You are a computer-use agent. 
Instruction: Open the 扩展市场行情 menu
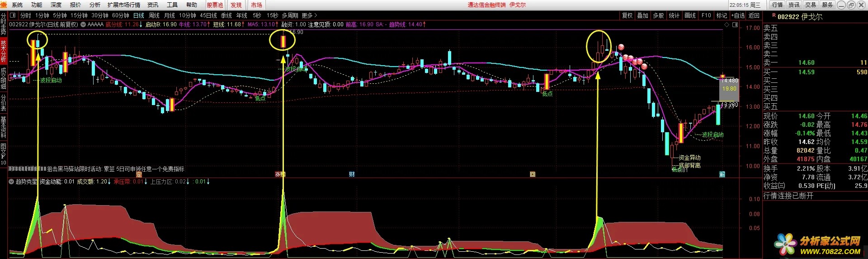(124, 5)
